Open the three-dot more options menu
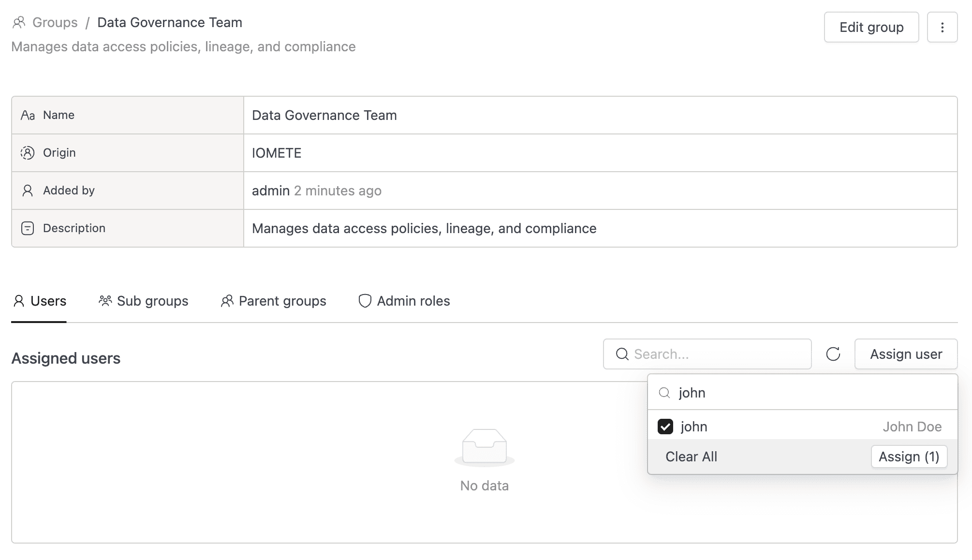This screenshot has width=972, height=560. pyautogui.click(x=942, y=28)
